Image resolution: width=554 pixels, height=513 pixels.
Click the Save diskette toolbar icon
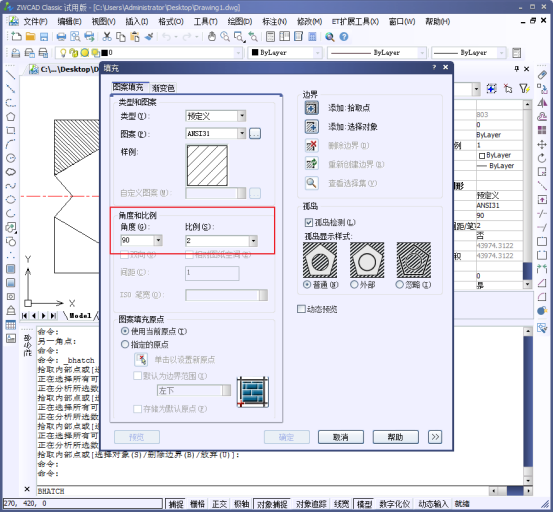(44, 37)
